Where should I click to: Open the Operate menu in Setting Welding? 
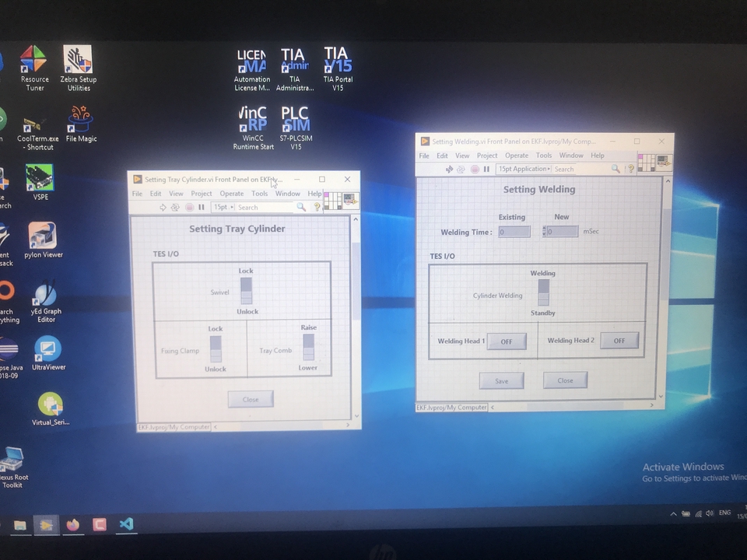515,155
